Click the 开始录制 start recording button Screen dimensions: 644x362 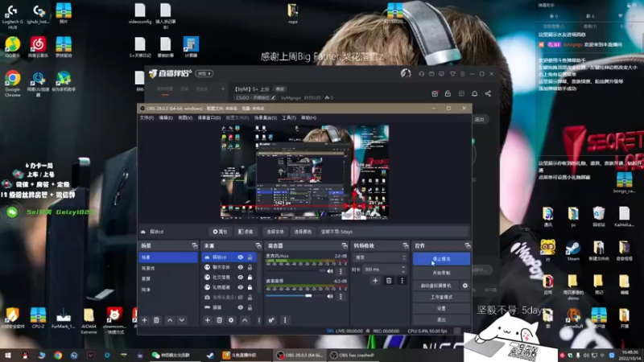click(441, 273)
